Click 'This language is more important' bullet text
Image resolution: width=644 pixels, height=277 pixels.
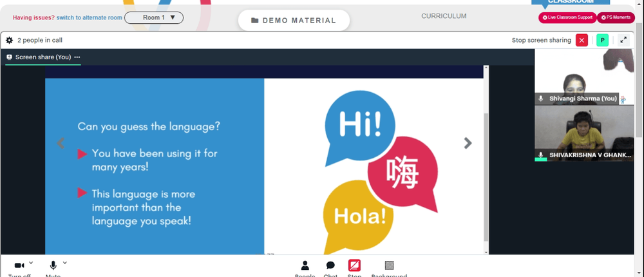[144, 207]
